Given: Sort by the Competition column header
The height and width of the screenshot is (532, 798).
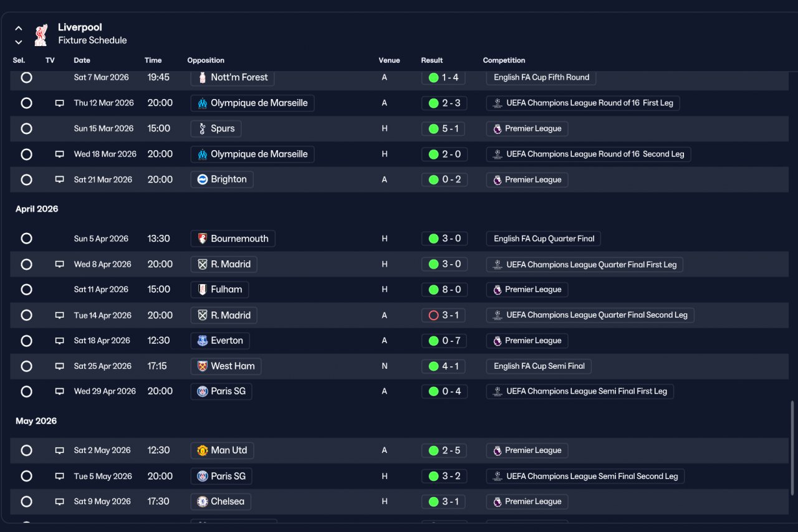Looking at the screenshot, I should (504, 60).
